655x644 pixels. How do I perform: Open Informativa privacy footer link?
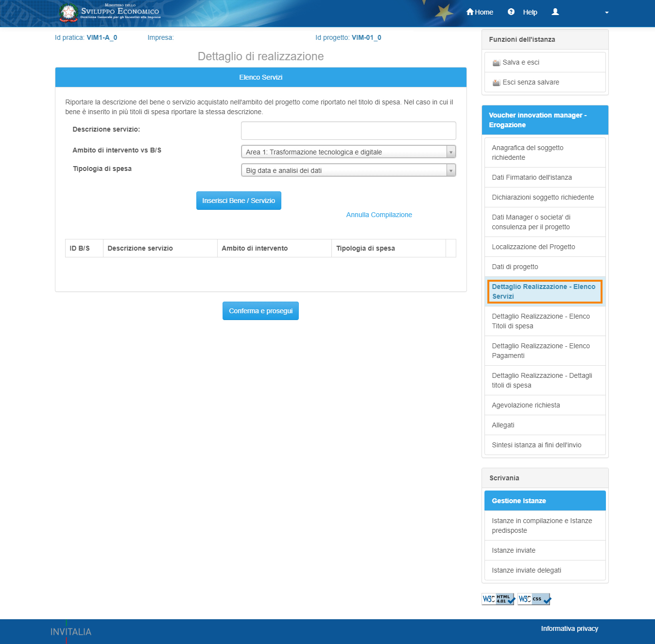pyautogui.click(x=569, y=628)
